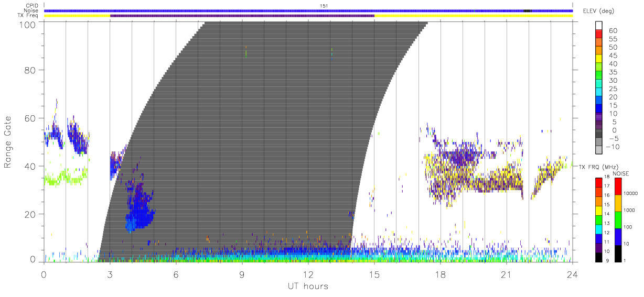This screenshot has width=644, height=297.
Task: Click the lime green echo cluster near gate 35
Action: tap(67, 176)
